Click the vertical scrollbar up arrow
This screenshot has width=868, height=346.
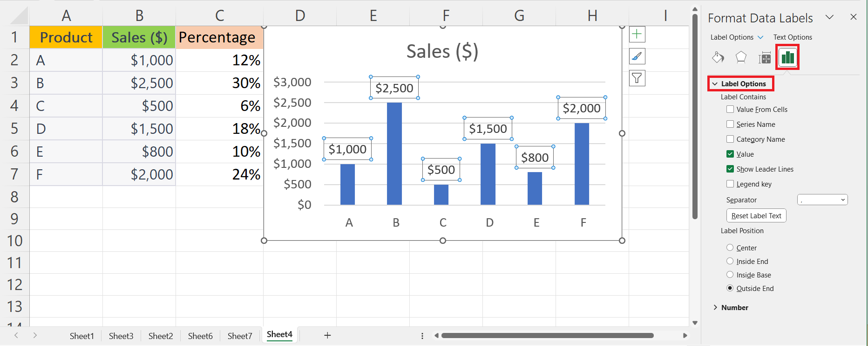(x=695, y=9)
